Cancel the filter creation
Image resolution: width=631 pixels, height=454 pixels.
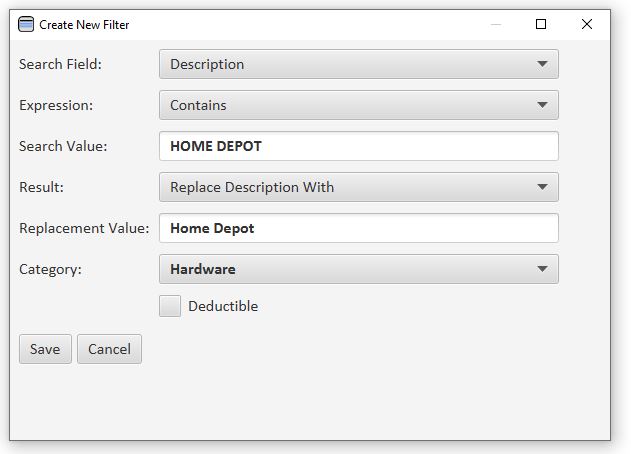109,349
